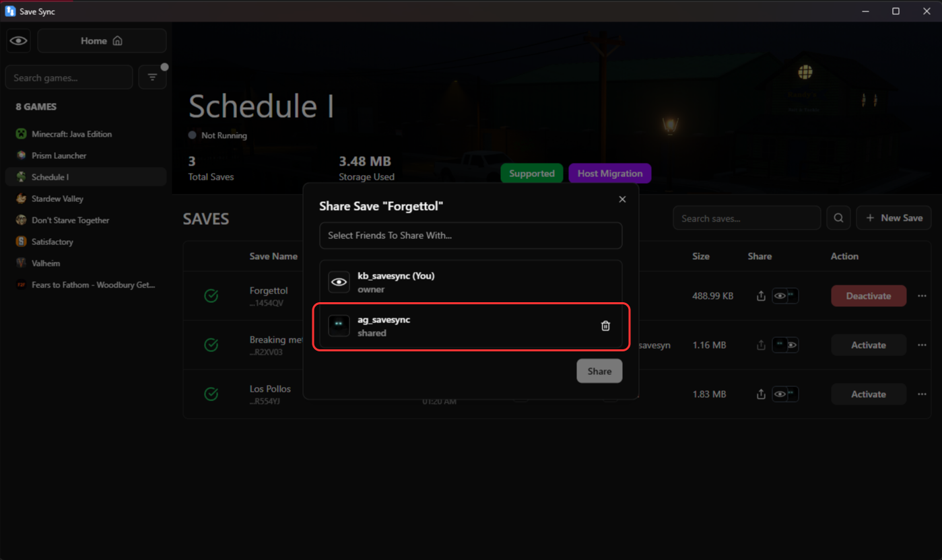Click the Action column header
942x560 pixels.
click(844, 256)
